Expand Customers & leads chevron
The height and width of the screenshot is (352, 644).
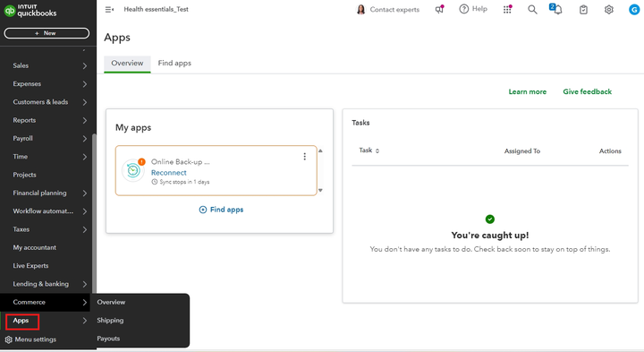(x=85, y=102)
